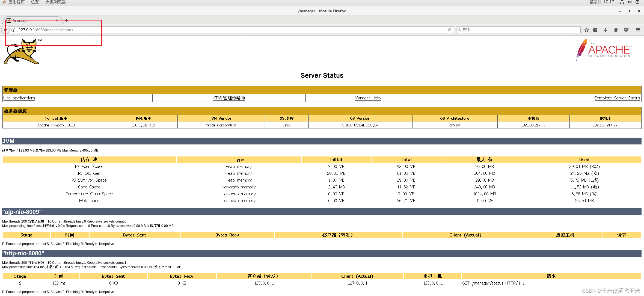Screen dimensions: 644x296
Task: Open a new tab with plus button
Action: (x=66, y=20)
